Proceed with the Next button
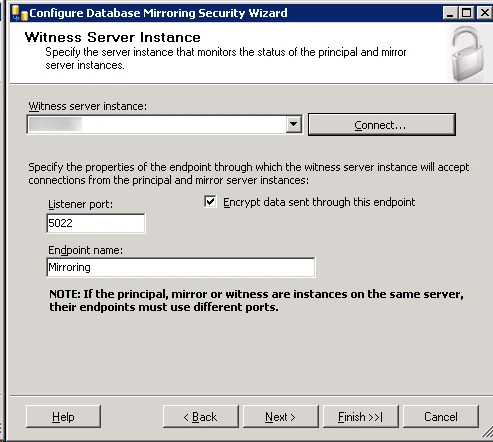The height and width of the screenshot is (442, 493). (x=281, y=417)
